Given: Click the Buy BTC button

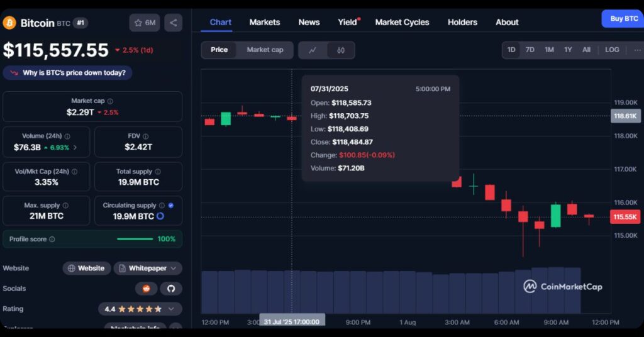Looking at the screenshot, I should [623, 19].
